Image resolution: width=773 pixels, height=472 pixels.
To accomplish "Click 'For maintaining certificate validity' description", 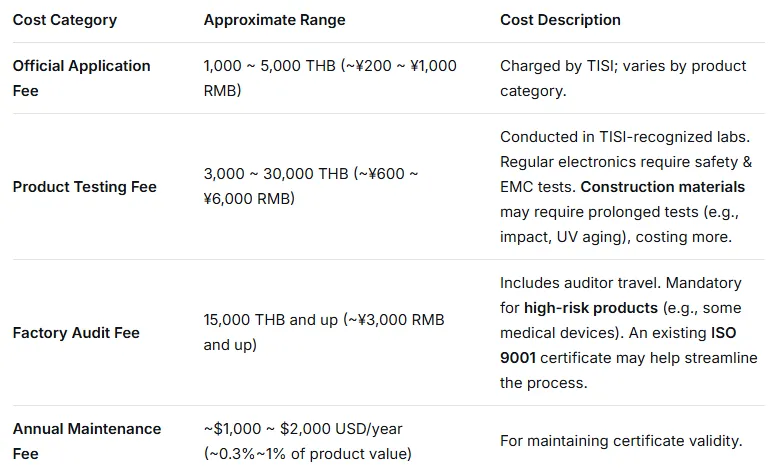I will pyautogui.click(x=621, y=441).
